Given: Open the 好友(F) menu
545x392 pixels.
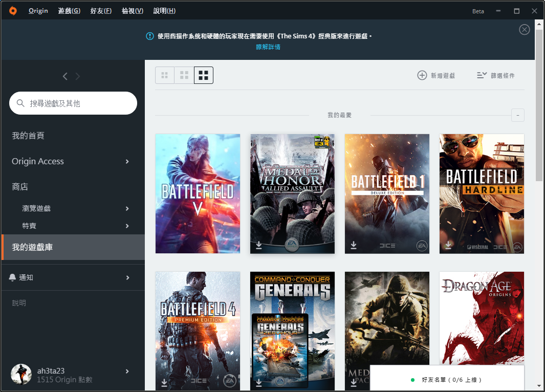Looking at the screenshot, I should click(x=101, y=11).
